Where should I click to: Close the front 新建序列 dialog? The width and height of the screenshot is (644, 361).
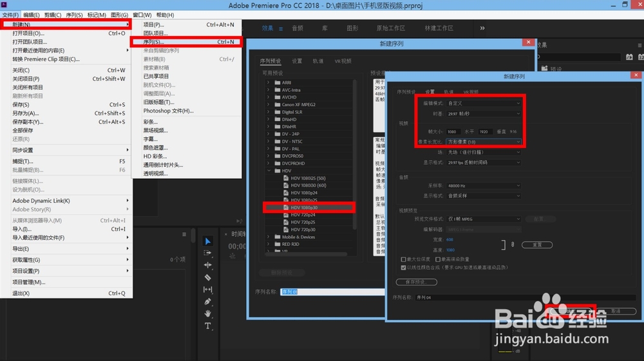pyautogui.click(x=636, y=75)
